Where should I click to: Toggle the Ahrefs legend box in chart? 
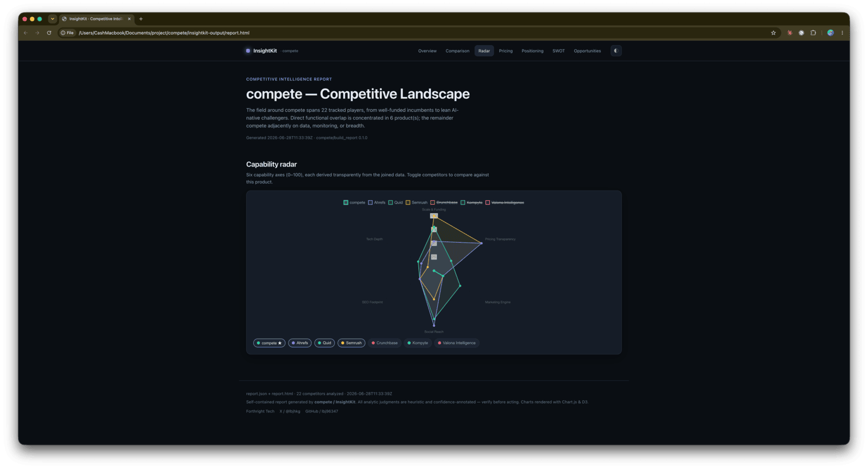tap(371, 202)
